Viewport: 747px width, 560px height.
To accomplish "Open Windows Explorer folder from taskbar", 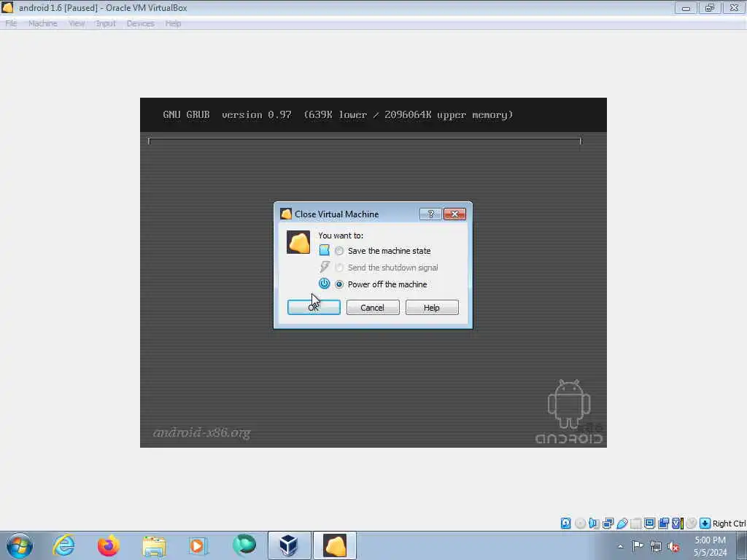I will pos(153,546).
